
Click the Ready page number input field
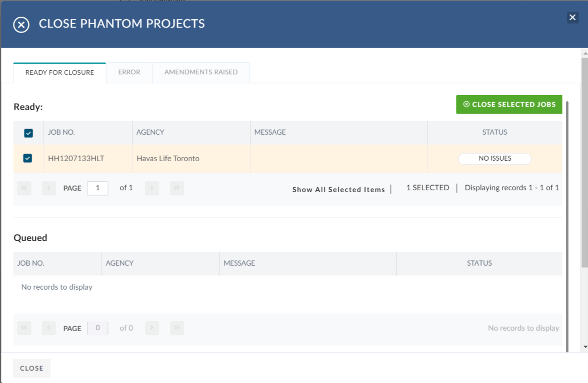(x=98, y=188)
